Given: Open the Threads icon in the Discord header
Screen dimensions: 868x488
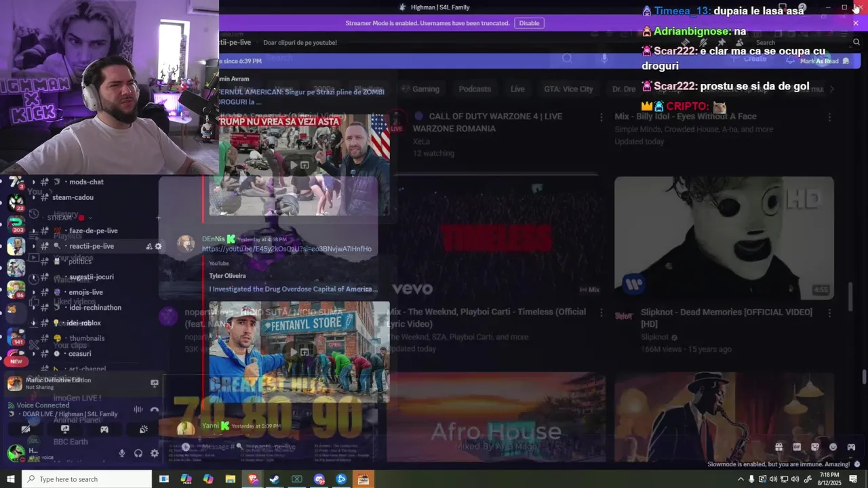Looking at the screenshot, I should point(686,42).
